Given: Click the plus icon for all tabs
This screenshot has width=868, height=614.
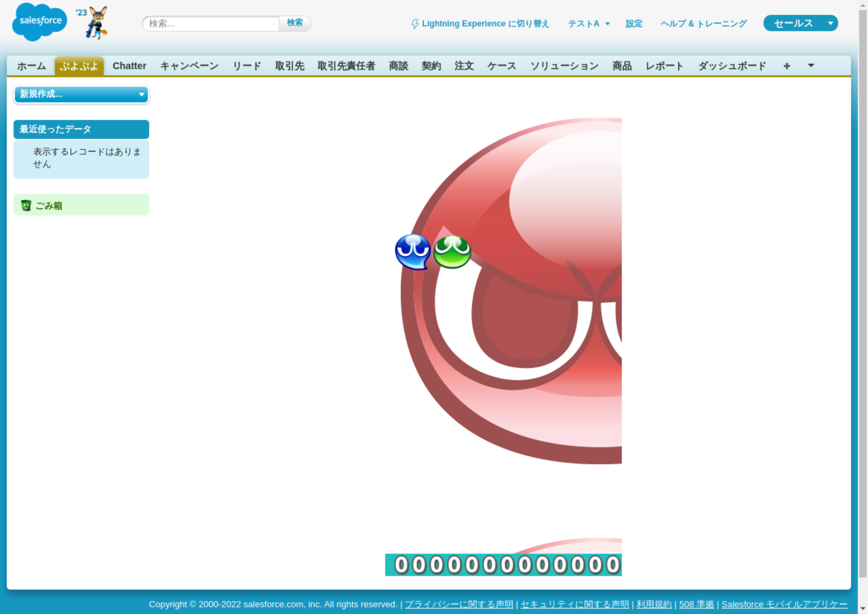Looking at the screenshot, I should point(787,66).
